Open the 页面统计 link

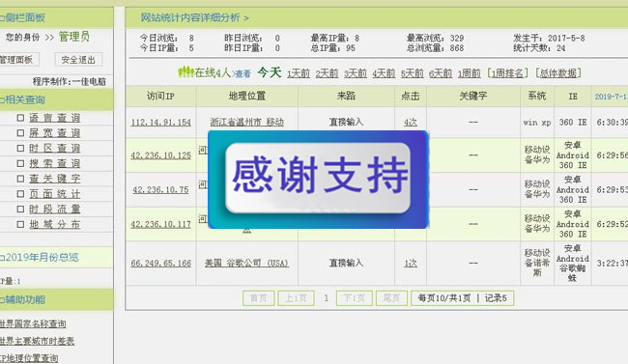54,194
